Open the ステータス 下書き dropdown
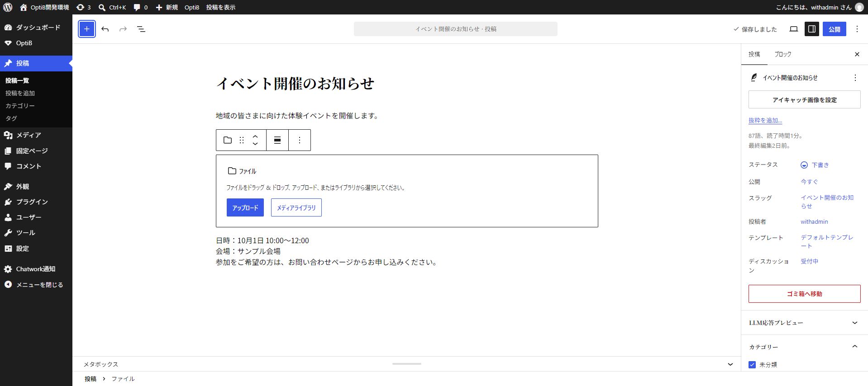 pos(815,165)
